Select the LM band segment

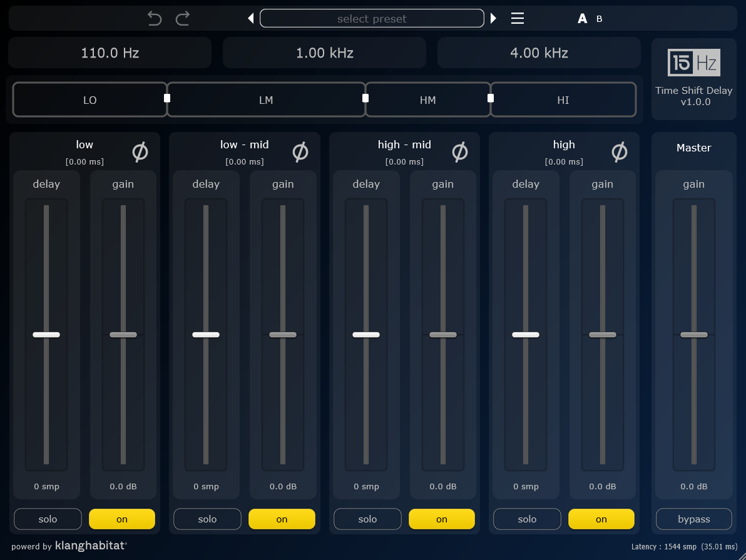266,100
